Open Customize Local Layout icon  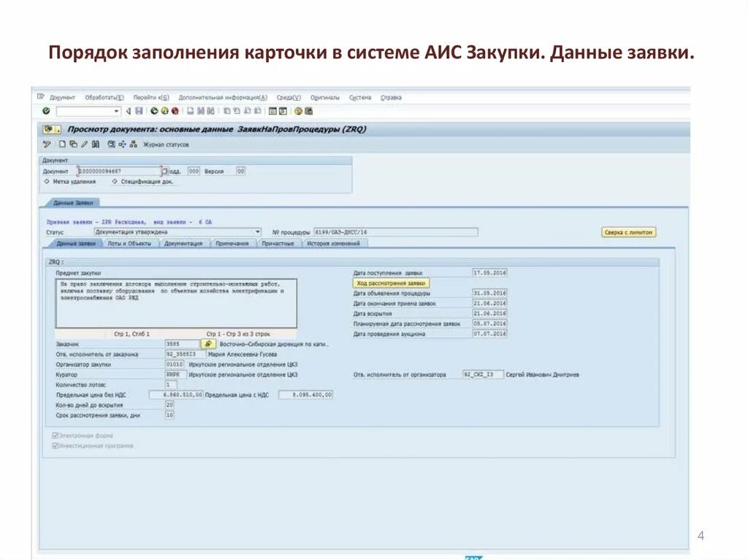(x=309, y=111)
